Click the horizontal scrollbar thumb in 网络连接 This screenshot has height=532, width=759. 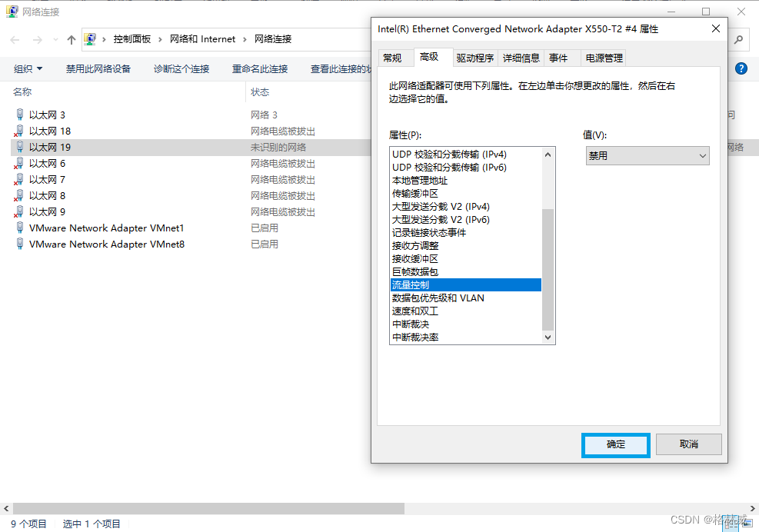tap(208, 508)
